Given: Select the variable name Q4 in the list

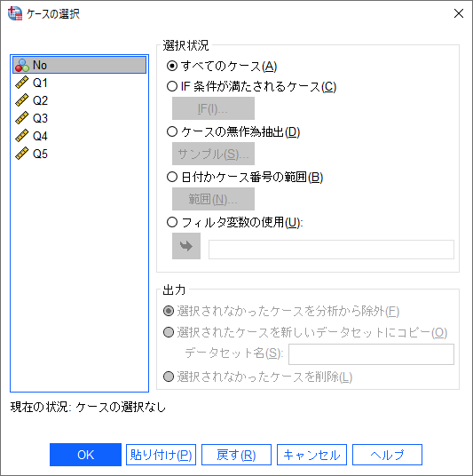Looking at the screenshot, I should 40,136.
